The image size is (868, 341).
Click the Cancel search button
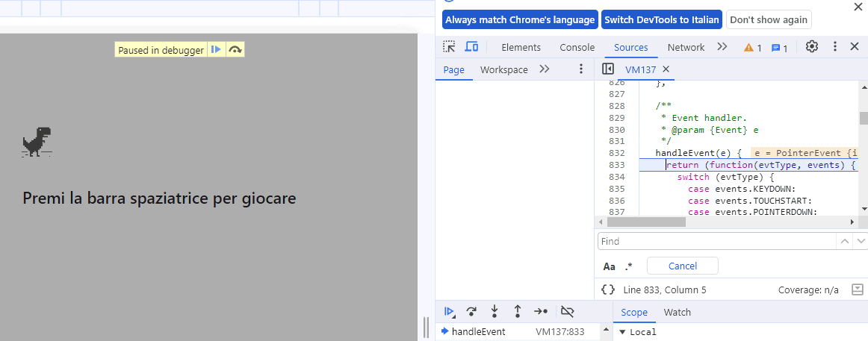682,266
